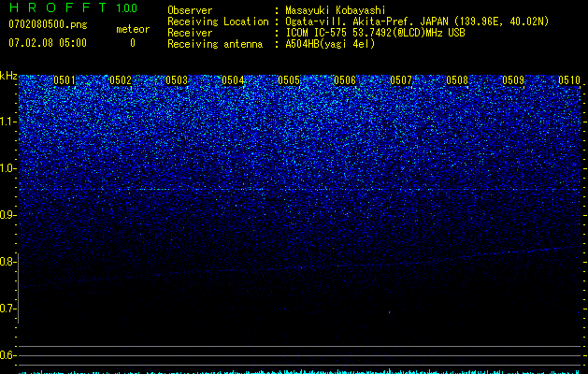Click the timestamp 07.02.08 05:00
Viewport: 588px width, 374px height.
tap(48, 43)
